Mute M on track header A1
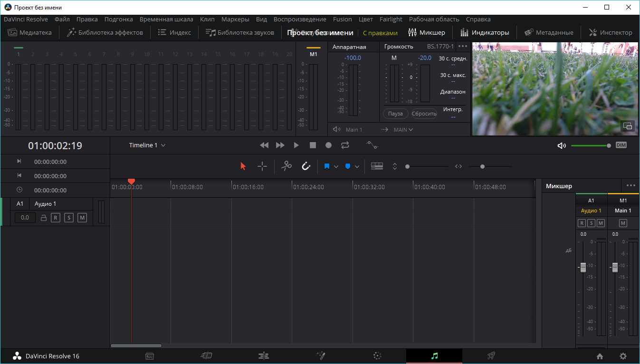This screenshot has width=640, height=364. click(82, 218)
